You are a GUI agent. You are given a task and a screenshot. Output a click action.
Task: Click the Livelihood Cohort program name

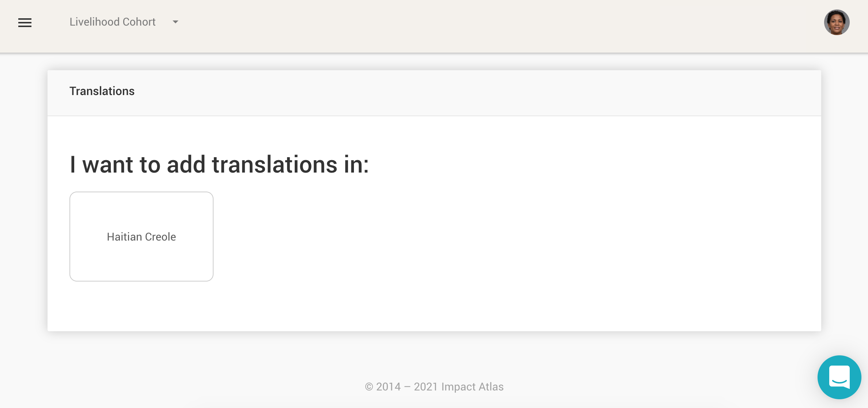tap(113, 22)
